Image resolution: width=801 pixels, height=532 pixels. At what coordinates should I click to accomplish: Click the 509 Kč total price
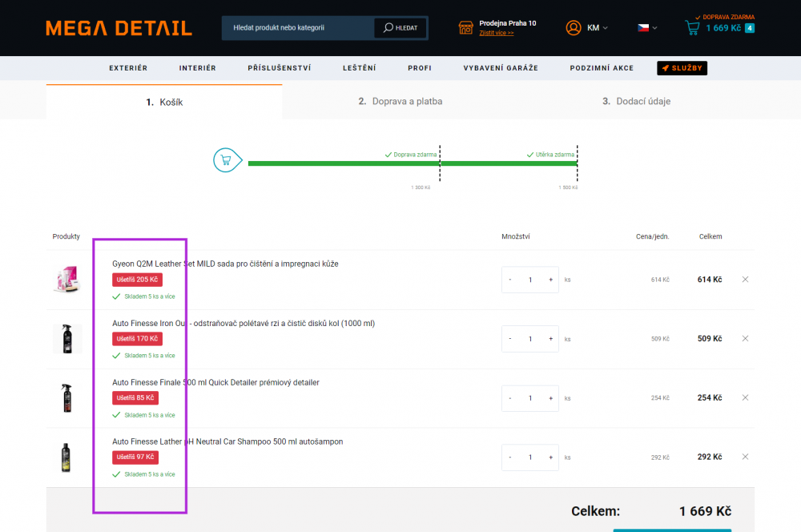[710, 339]
